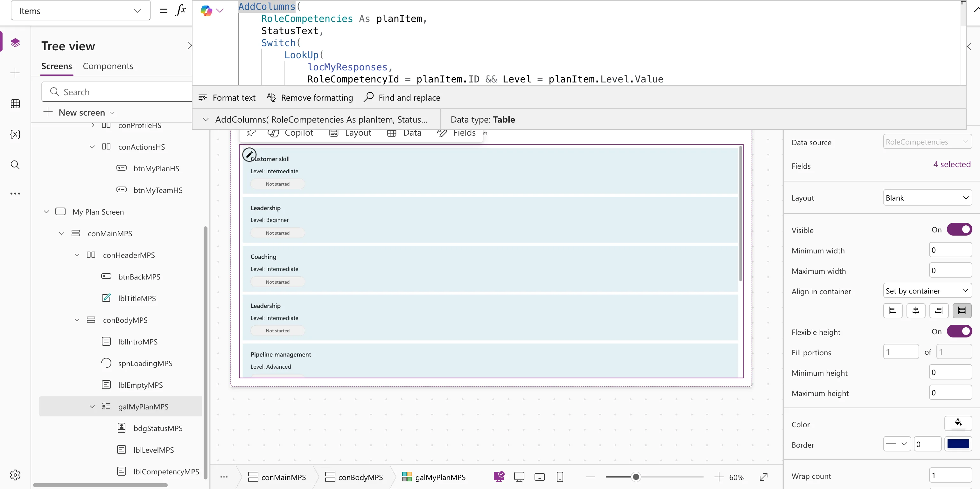Open the Data table icon in sidebar
Image resolution: width=980 pixels, height=489 pixels.
(x=15, y=103)
